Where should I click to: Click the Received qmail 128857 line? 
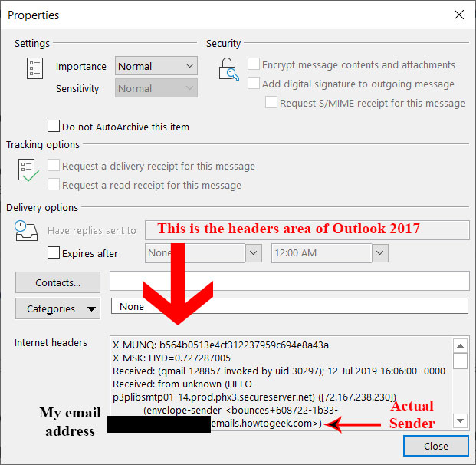point(279,371)
